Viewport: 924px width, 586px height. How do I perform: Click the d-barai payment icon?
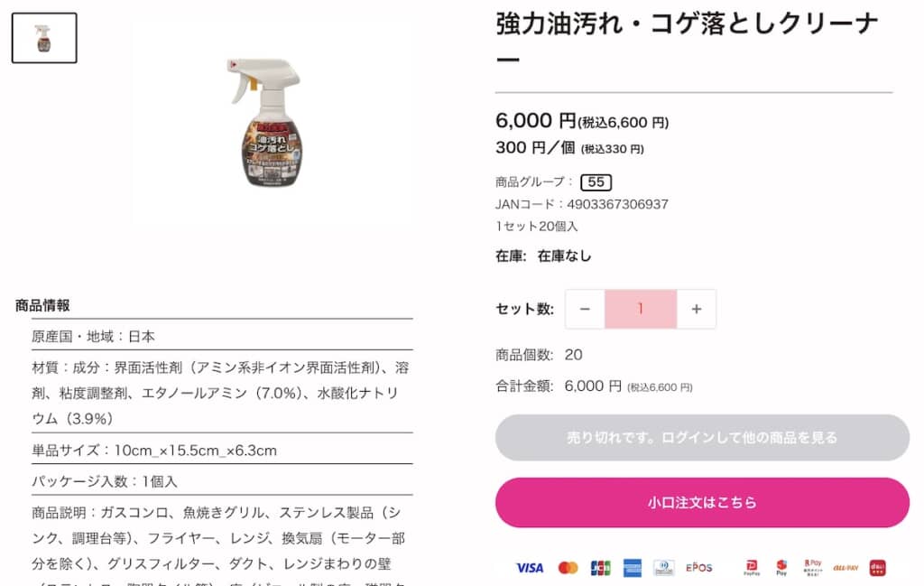click(877, 568)
